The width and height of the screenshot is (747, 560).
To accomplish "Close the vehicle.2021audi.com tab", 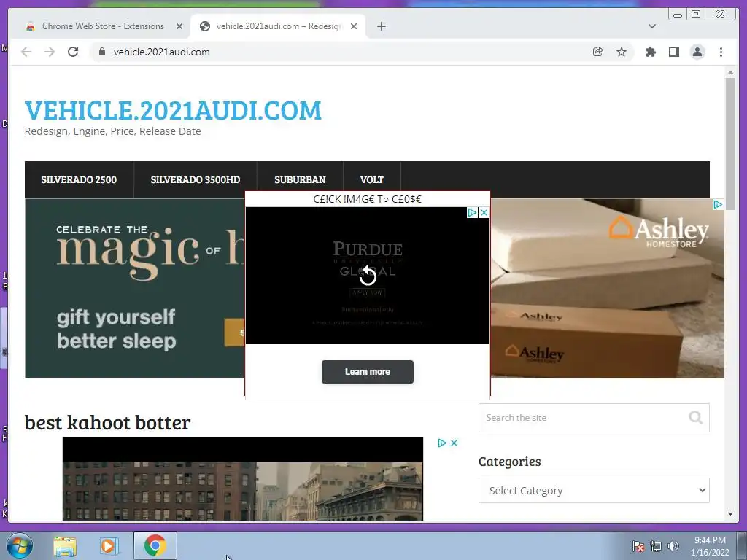I will pyautogui.click(x=354, y=26).
